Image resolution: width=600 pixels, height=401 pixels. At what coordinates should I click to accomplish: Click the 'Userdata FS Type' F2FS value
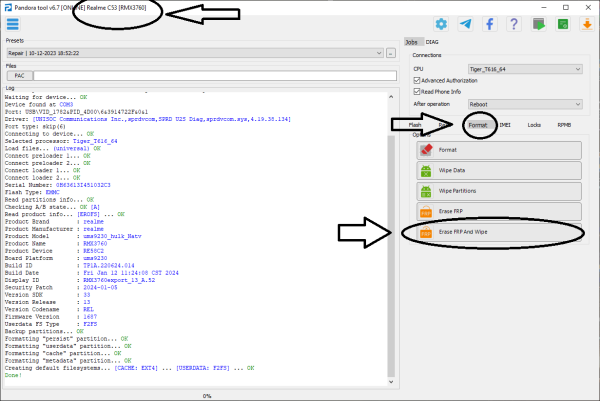pos(90,324)
